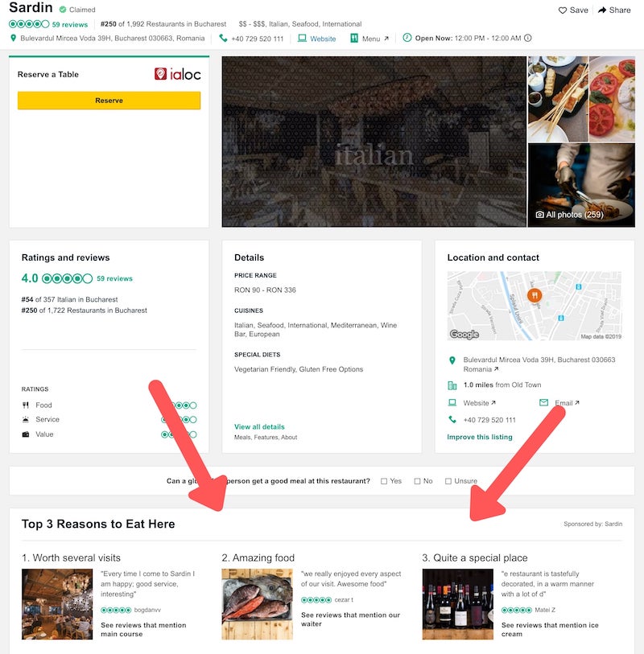Screen dimensions: 644x654
Task: Click the phone icon in the header
Action: [x=223, y=39]
